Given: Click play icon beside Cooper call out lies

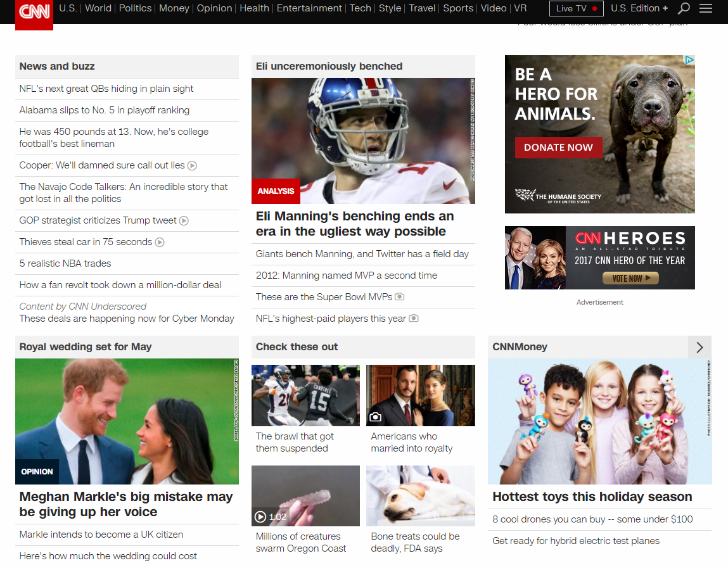Looking at the screenshot, I should pos(192,166).
